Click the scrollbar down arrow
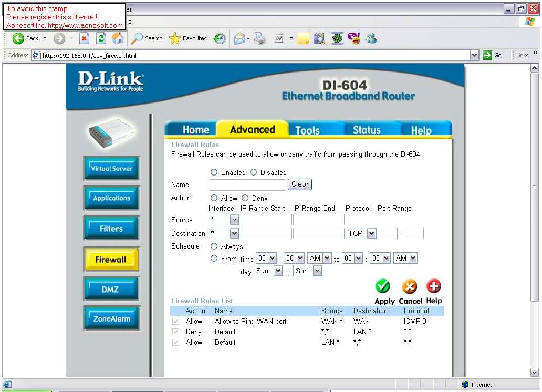This screenshot has width=542, height=392. click(535, 373)
